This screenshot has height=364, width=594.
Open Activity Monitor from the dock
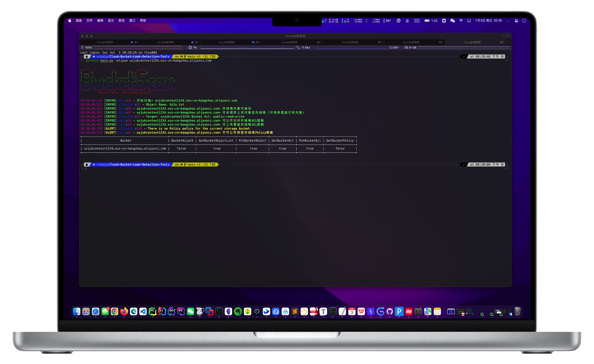(x=333, y=312)
